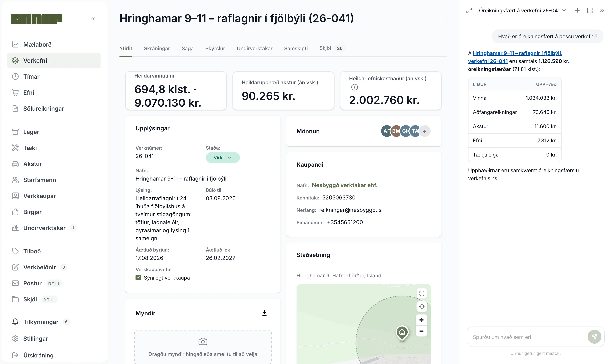
Task: Expand the chat panel to full size
Action: coord(469,11)
